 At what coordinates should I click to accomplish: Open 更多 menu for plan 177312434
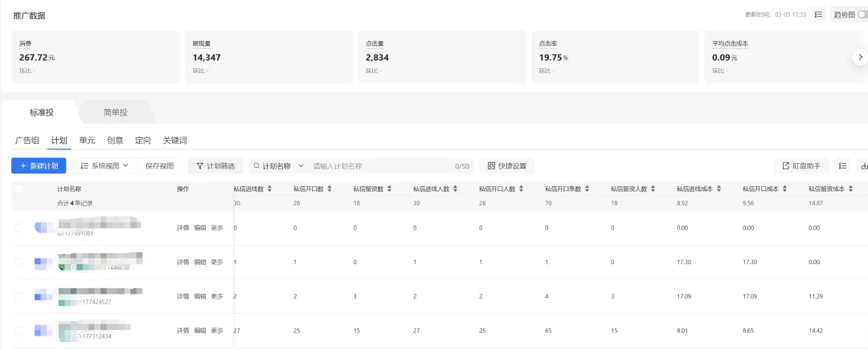[217, 331]
